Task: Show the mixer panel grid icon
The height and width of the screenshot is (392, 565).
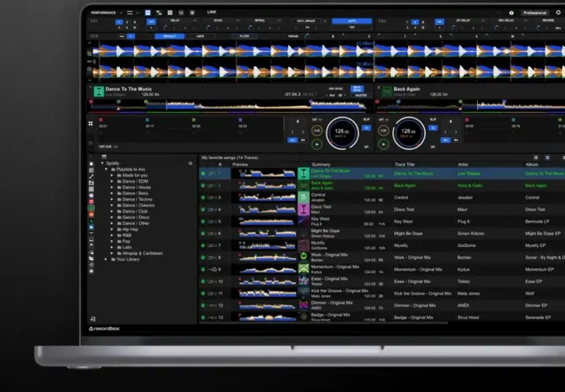Action: point(170,13)
